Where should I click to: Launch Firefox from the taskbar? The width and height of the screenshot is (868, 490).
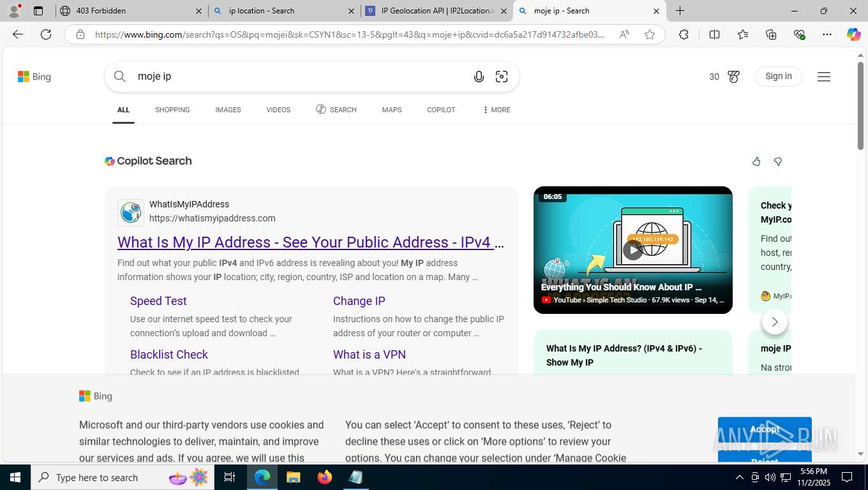pyautogui.click(x=325, y=477)
